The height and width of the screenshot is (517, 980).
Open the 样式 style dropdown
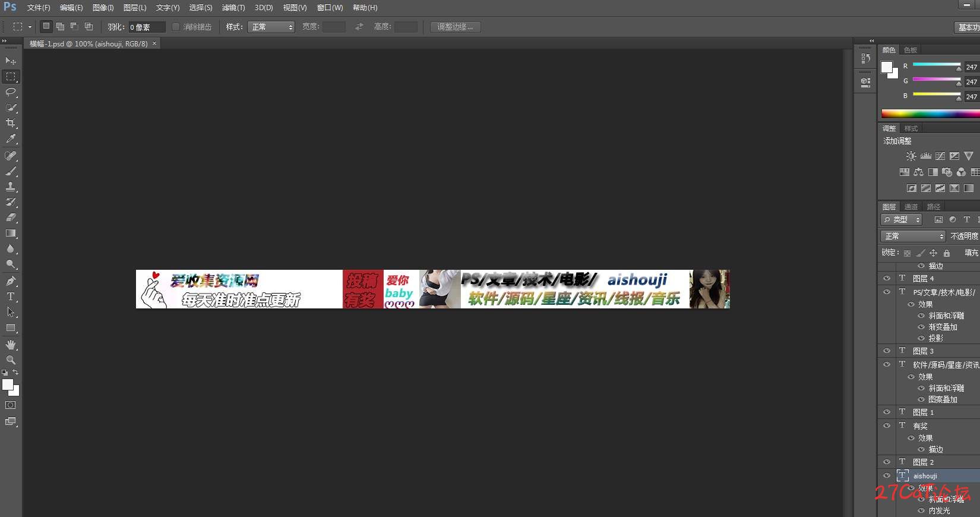[271, 27]
